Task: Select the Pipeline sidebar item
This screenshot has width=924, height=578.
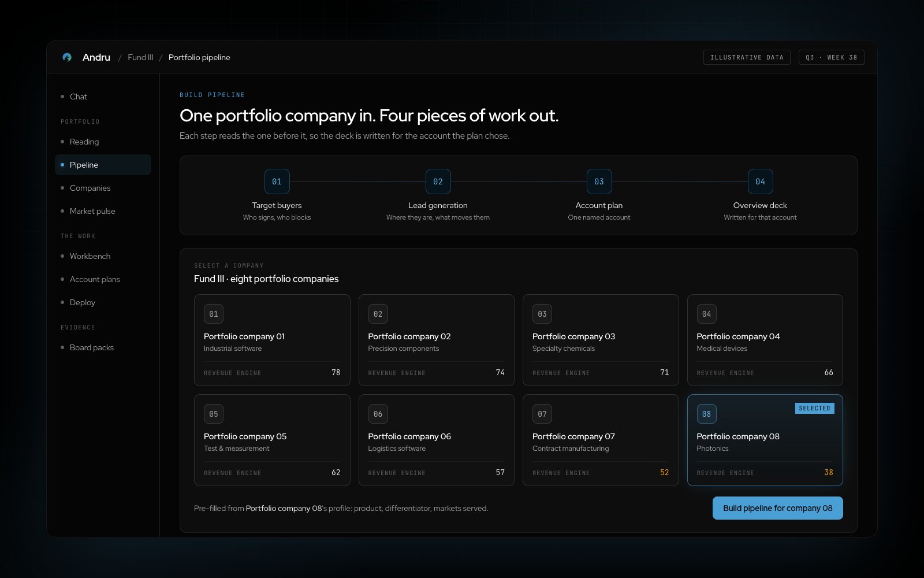Action: point(103,165)
